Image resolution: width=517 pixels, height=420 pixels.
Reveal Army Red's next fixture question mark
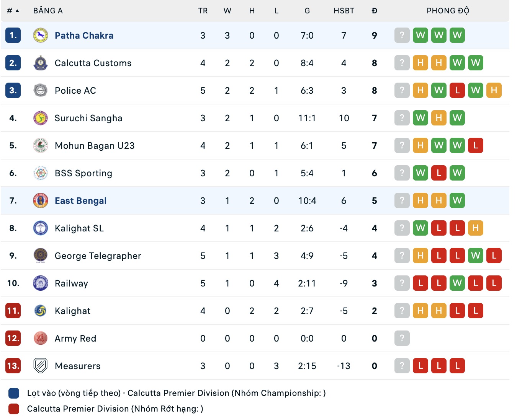(401, 338)
